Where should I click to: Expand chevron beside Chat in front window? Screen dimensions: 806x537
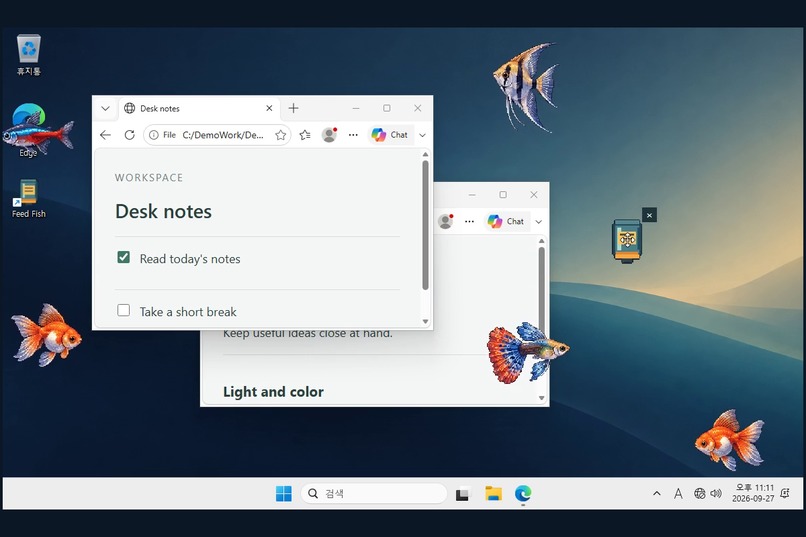[x=423, y=135]
